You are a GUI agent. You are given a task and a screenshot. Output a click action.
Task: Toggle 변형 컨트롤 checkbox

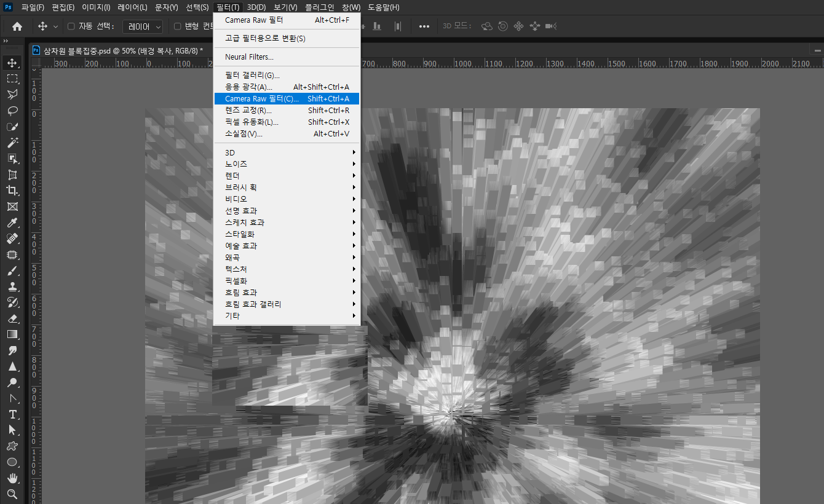tap(177, 26)
